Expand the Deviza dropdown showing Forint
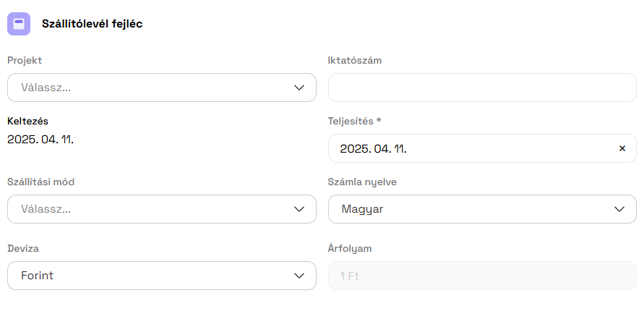Viewport: 644px width, 314px height. (161, 276)
